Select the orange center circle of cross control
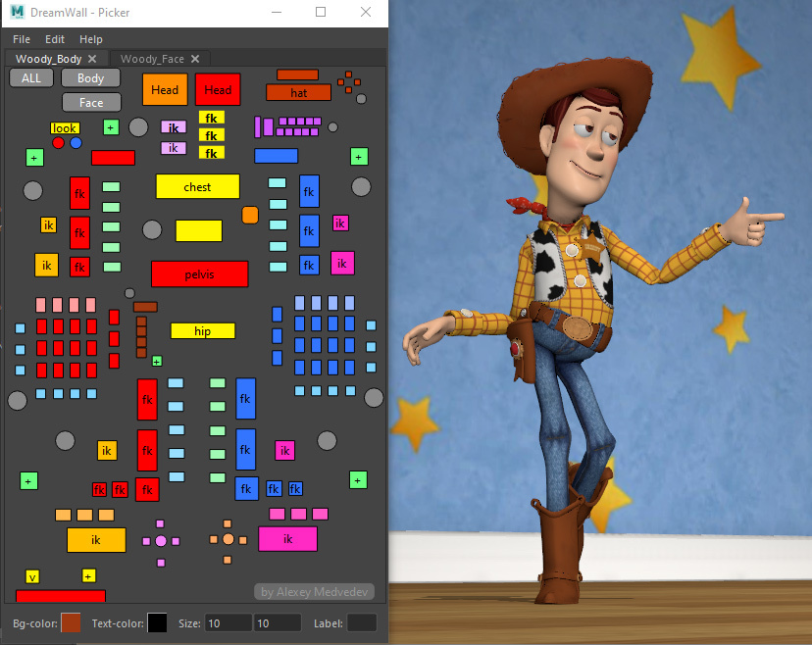Image resolution: width=812 pixels, height=645 pixels. (228, 539)
